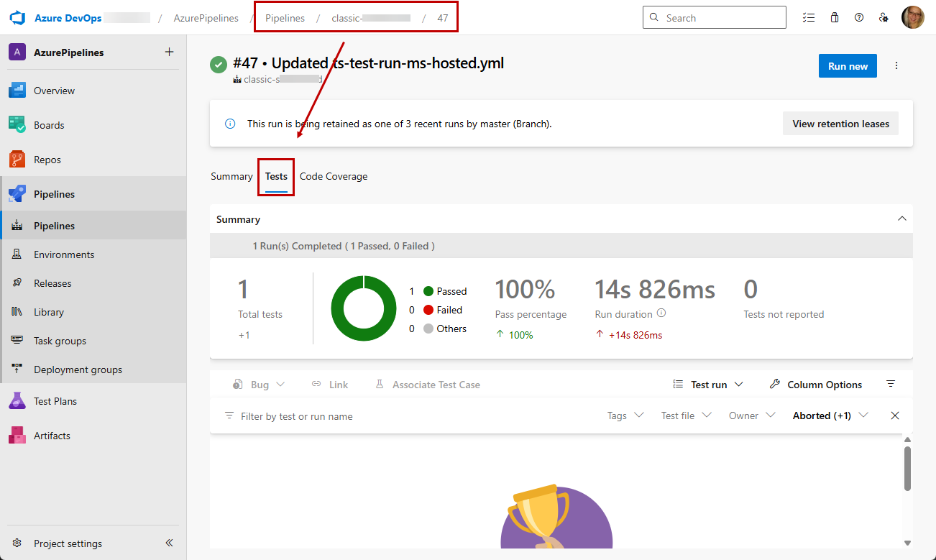Click Azure DevOps header link

pos(68,18)
